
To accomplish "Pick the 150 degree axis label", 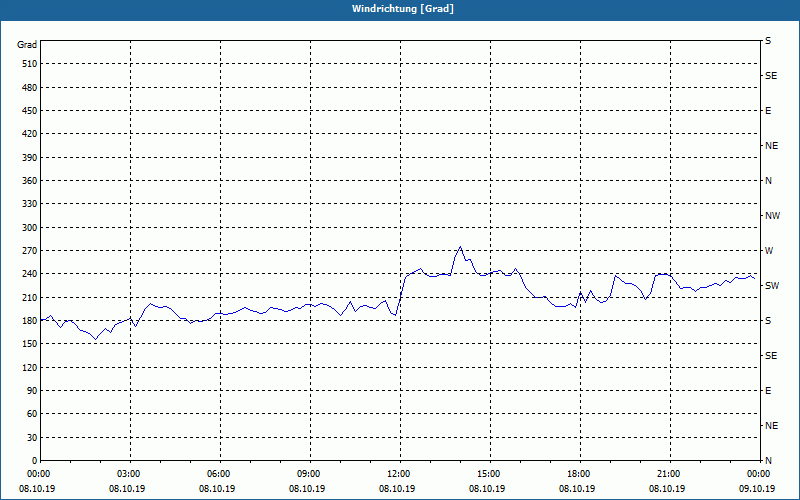I will (30, 343).
